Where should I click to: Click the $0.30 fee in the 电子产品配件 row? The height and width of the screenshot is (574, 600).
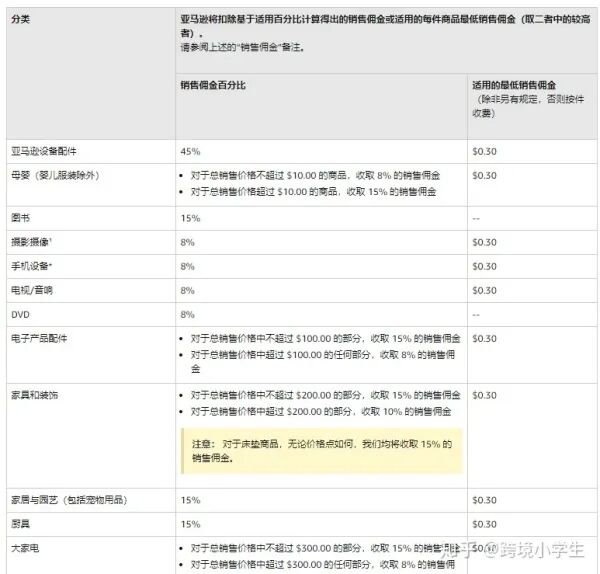484,339
